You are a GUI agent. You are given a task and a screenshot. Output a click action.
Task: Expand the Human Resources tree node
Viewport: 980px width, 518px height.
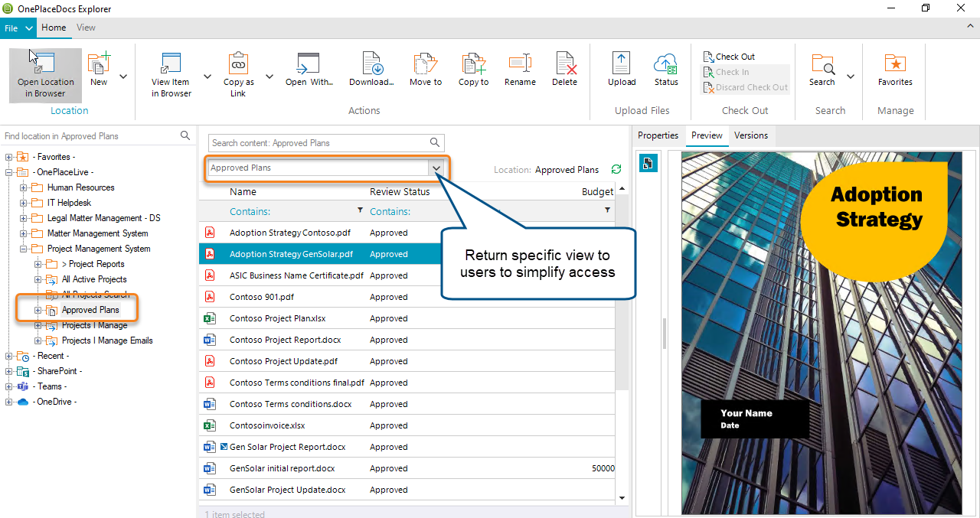(x=24, y=187)
